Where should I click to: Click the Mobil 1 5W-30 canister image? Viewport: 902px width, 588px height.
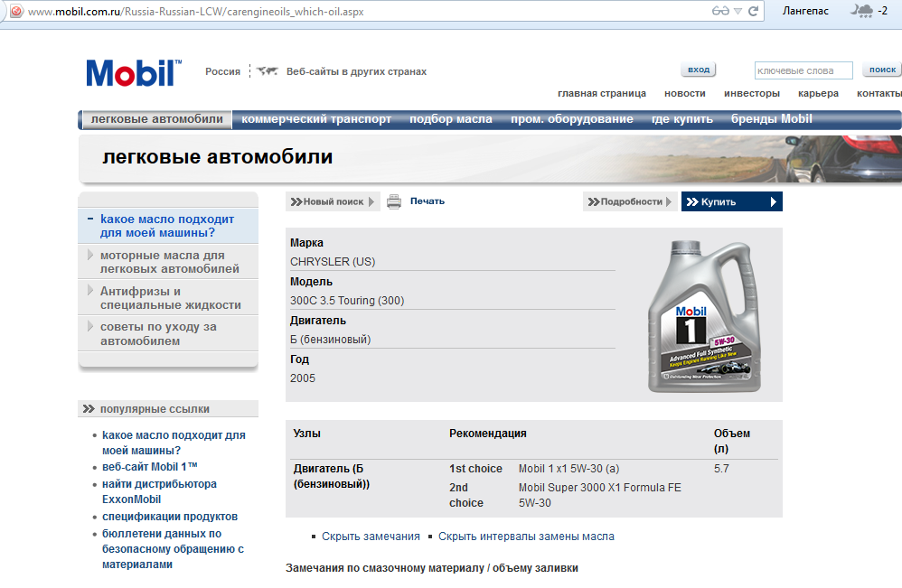[x=705, y=316]
